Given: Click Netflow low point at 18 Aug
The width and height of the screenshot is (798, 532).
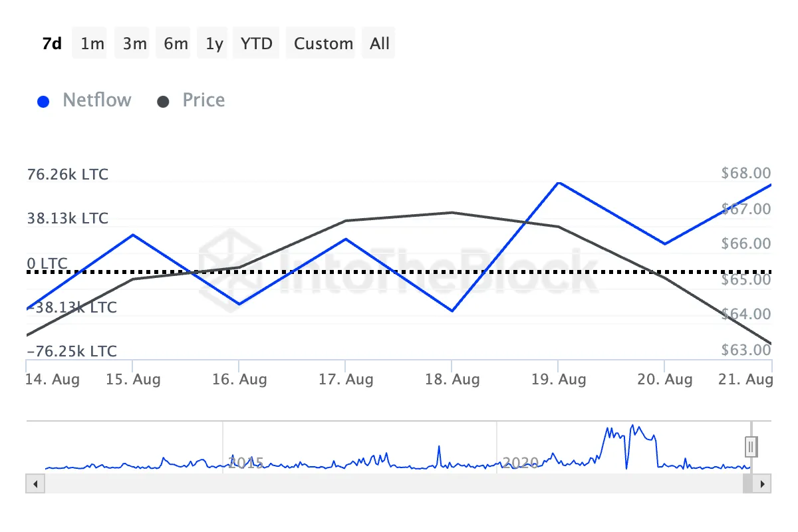Looking at the screenshot, I should (452, 311).
